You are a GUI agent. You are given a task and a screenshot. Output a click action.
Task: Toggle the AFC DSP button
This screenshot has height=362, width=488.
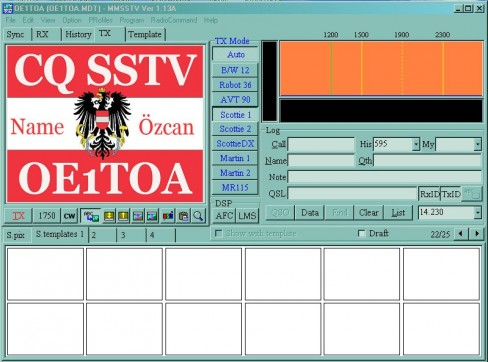click(x=224, y=216)
